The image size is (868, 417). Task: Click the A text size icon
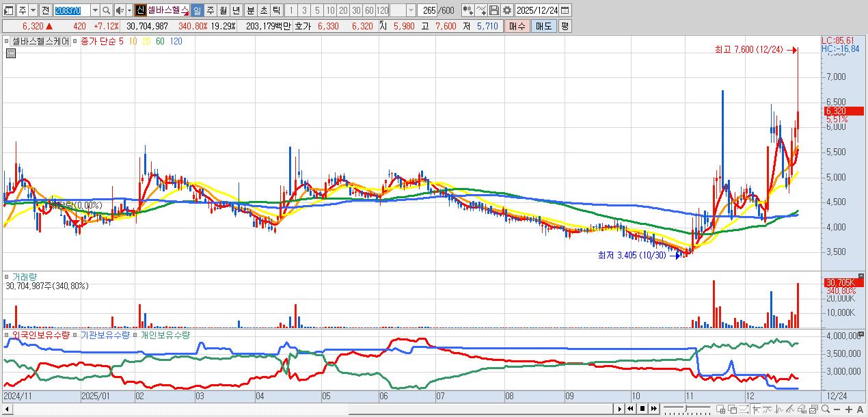[860, 409]
